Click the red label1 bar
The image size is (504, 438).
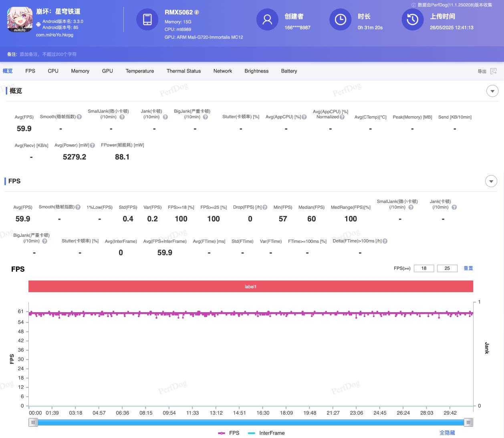pos(251,287)
